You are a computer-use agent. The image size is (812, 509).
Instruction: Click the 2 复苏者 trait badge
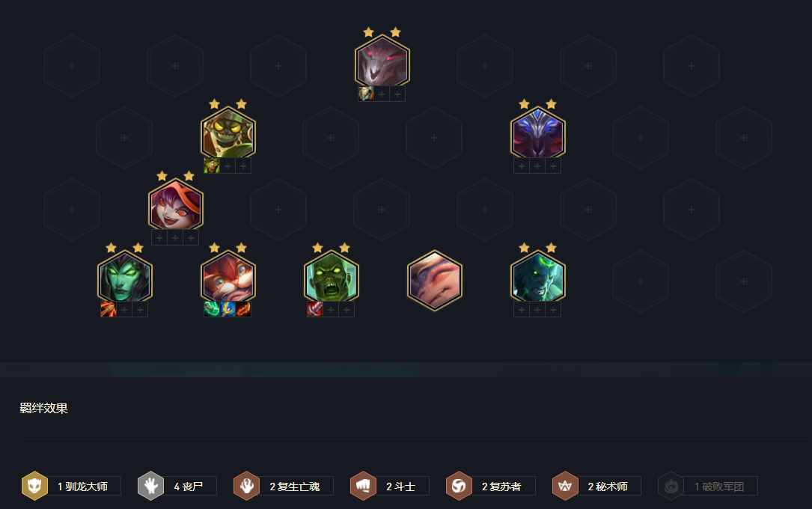pos(490,487)
